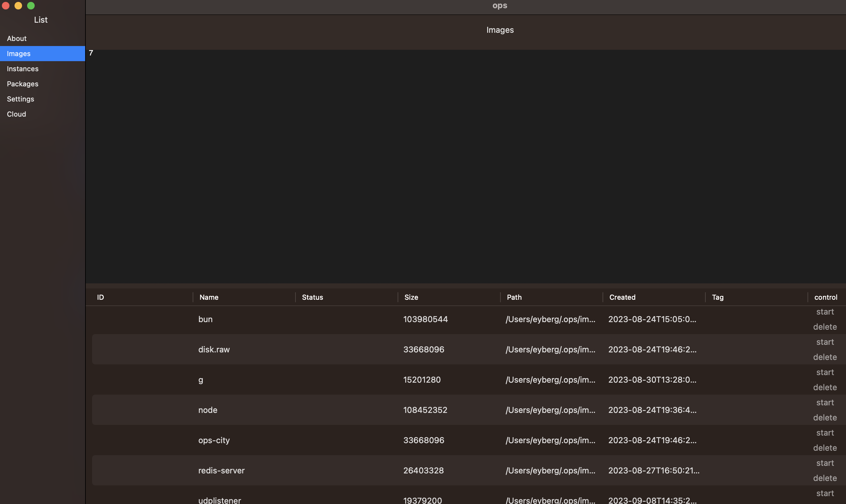Click the image count 7 label

point(91,53)
